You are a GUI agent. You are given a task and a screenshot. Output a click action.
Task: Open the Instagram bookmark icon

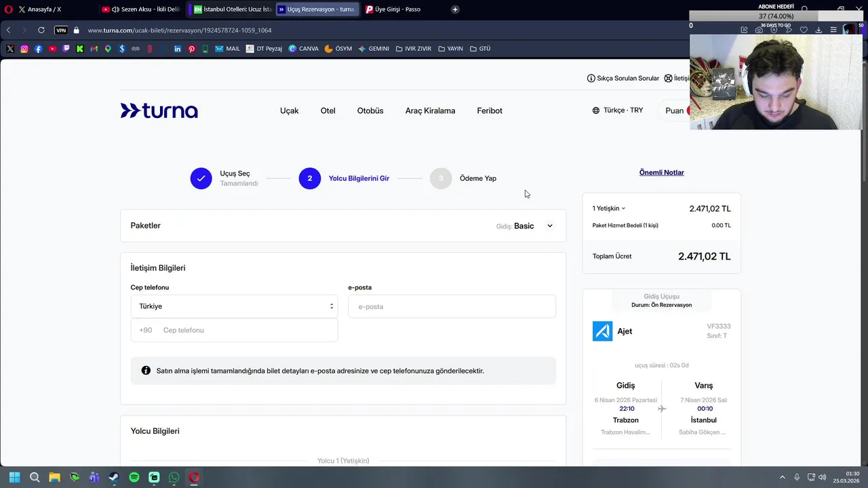tap(24, 49)
